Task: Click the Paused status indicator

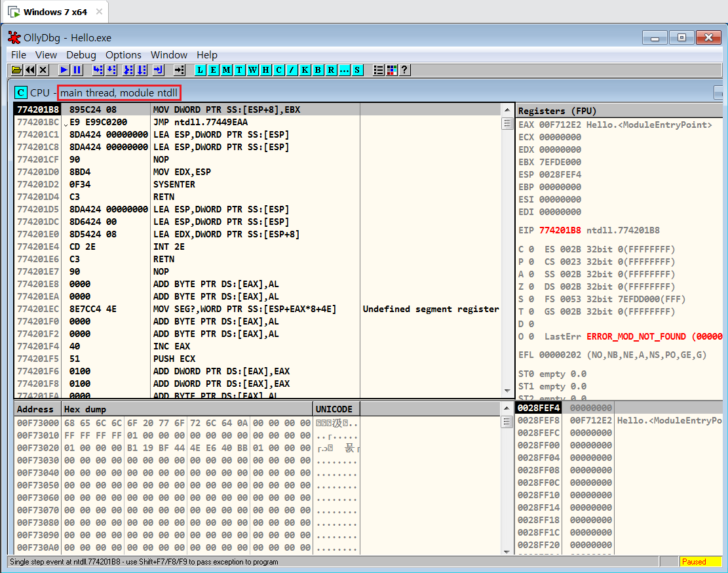Action: [700, 561]
